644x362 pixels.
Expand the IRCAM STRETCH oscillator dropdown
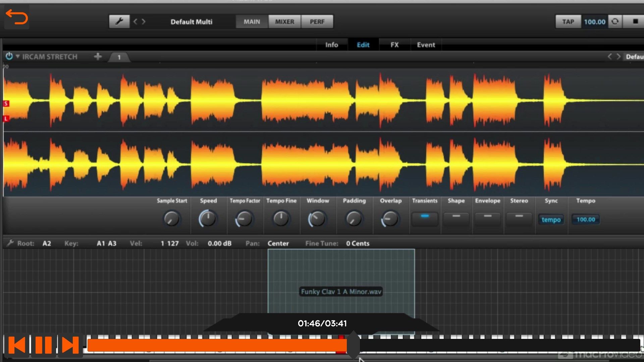17,56
